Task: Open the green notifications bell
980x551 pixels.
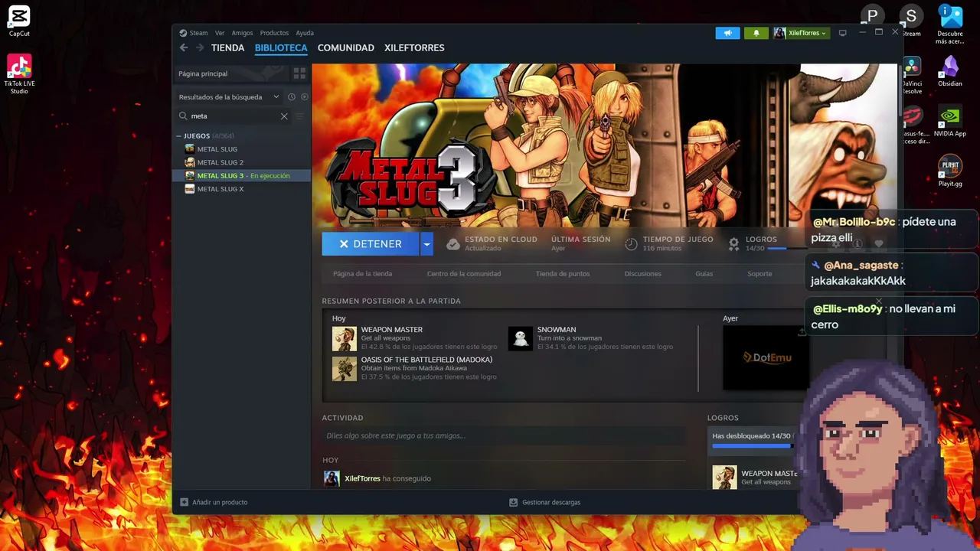Action: (756, 33)
